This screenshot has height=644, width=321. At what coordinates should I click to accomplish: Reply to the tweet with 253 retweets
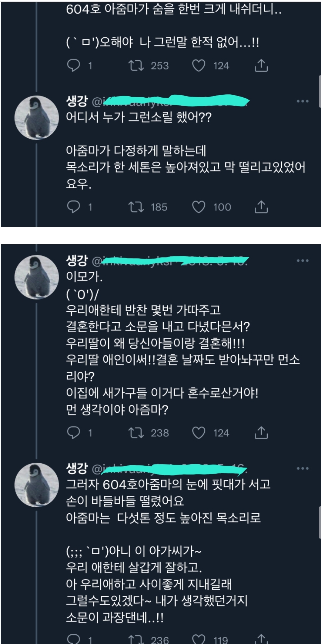point(74,66)
